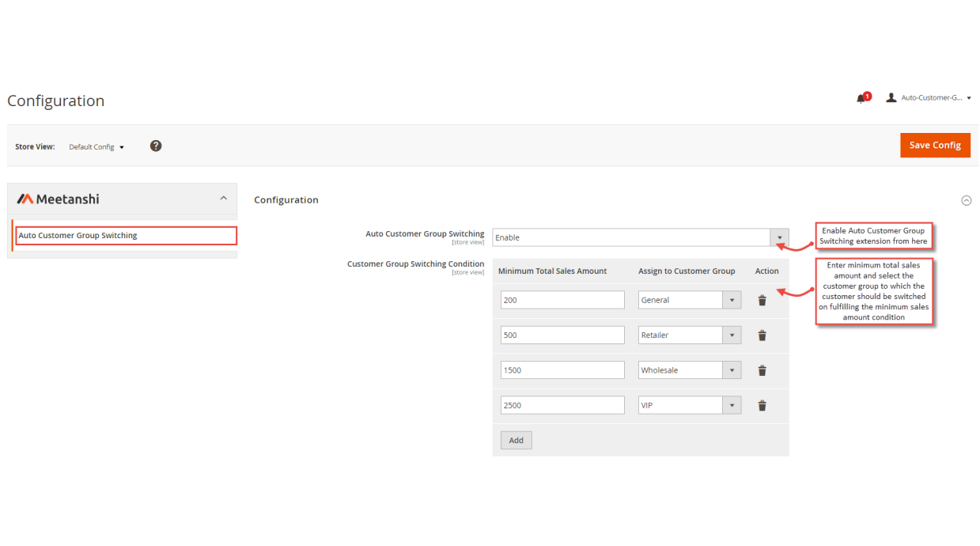
Task: Collapse the Meetanshi sidebar section
Action: (223, 199)
